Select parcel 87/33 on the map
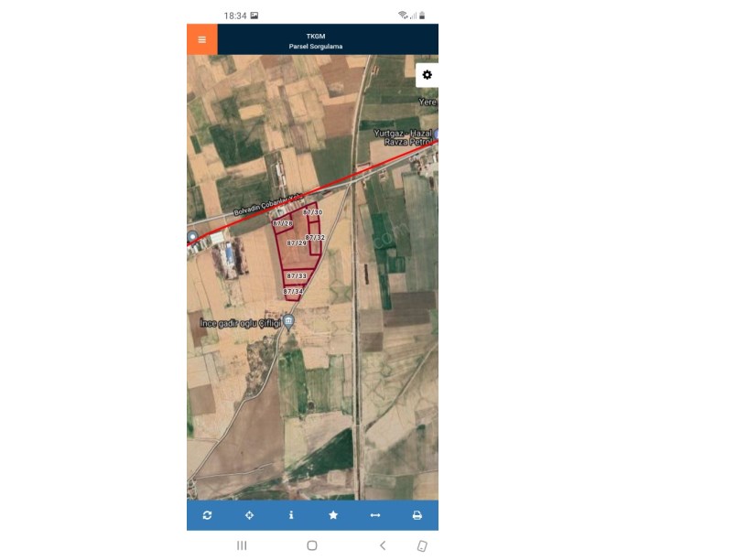The width and height of the screenshot is (747, 560). [x=297, y=275]
